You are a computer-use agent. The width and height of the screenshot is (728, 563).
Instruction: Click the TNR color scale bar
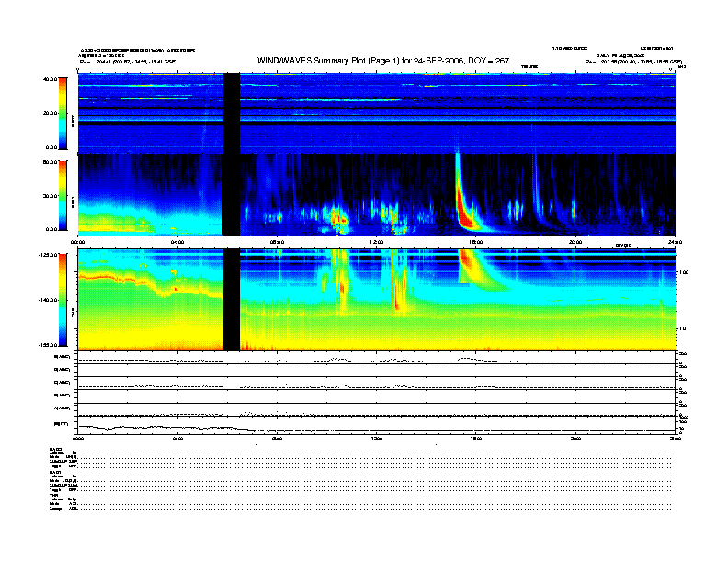(63, 300)
